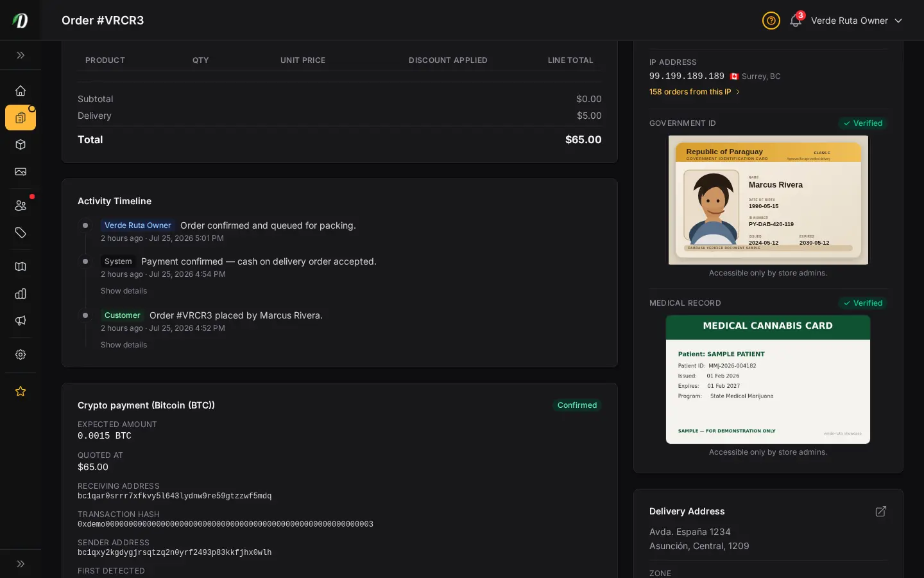Open delivery address external link icon
Viewport: 924px width, 578px height.
881,511
